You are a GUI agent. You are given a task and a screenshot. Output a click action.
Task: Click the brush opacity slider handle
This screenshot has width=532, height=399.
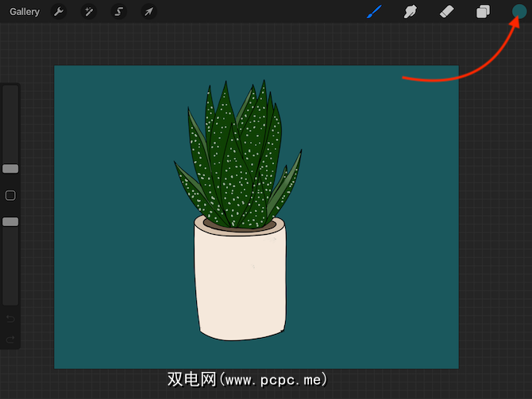[x=10, y=222]
